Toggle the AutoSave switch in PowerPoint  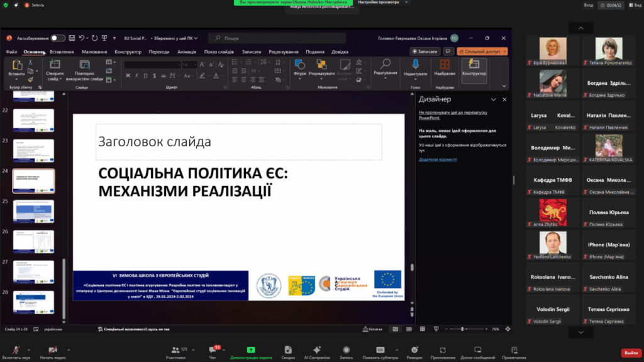point(58,38)
